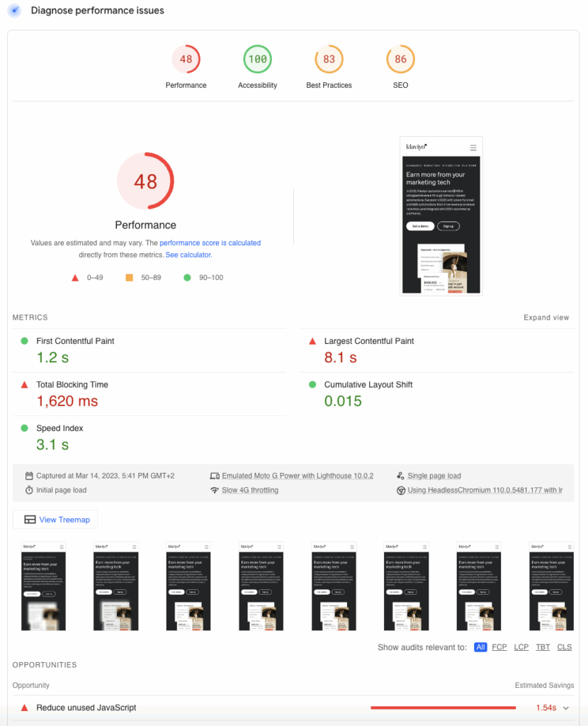
Task: Click the Speed Index green status dot
Action: 25,428
